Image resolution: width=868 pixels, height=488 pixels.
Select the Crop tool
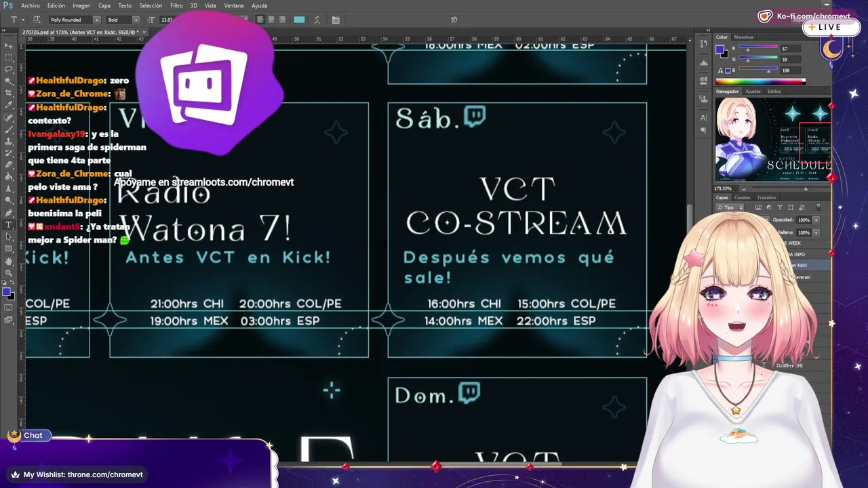[x=9, y=94]
